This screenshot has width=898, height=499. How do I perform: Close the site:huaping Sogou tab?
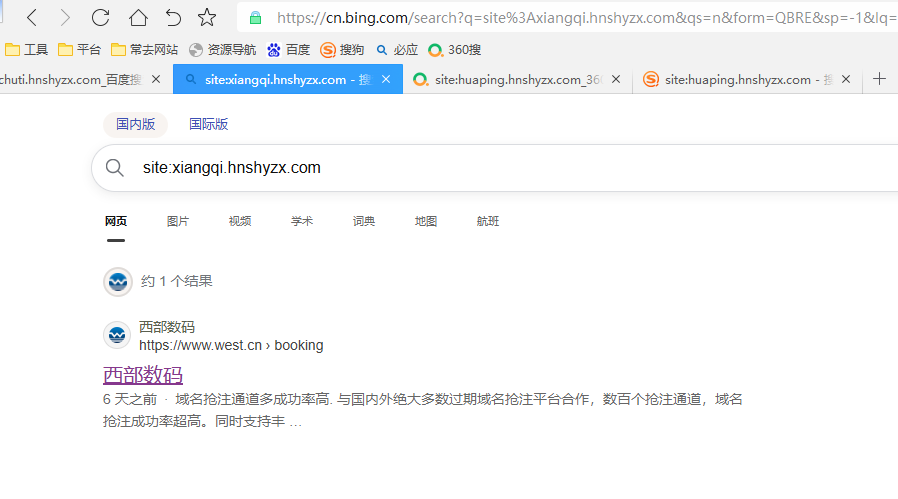[x=846, y=80]
